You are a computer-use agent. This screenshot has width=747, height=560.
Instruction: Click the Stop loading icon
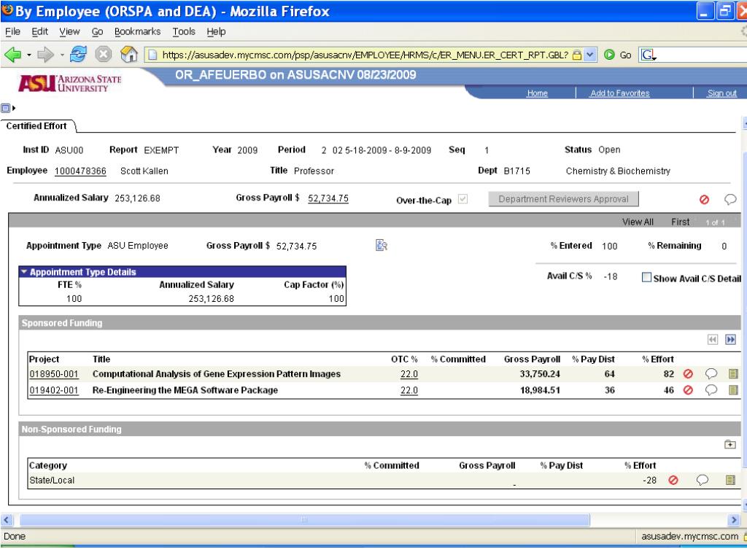click(x=103, y=55)
